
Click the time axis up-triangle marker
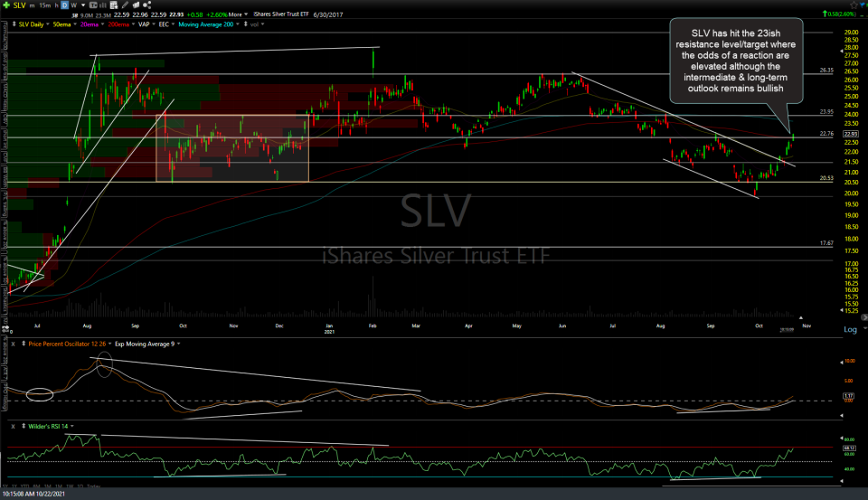pyautogui.click(x=800, y=317)
